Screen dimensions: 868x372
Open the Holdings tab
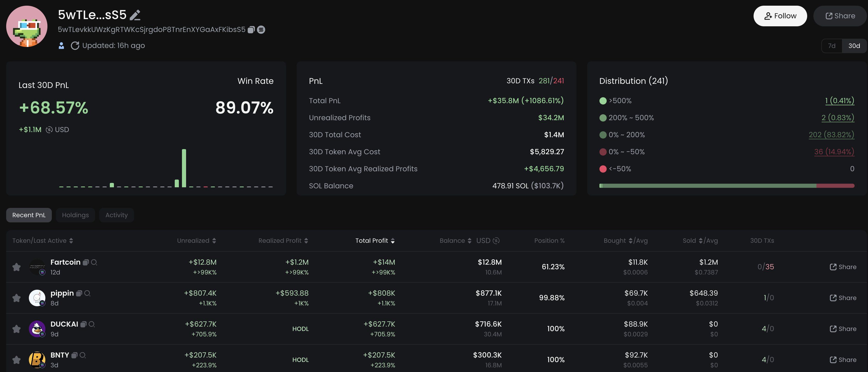(x=75, y=215)
